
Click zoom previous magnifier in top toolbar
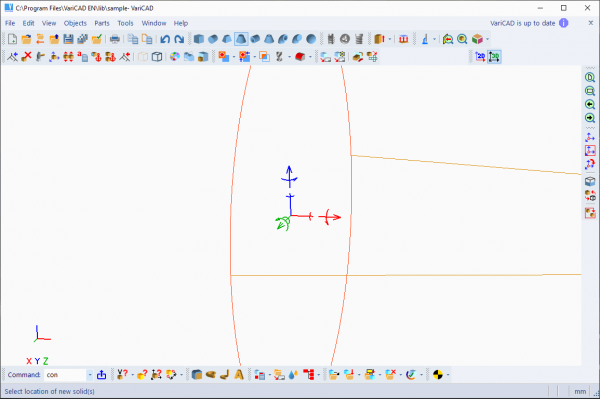[448, 39]
